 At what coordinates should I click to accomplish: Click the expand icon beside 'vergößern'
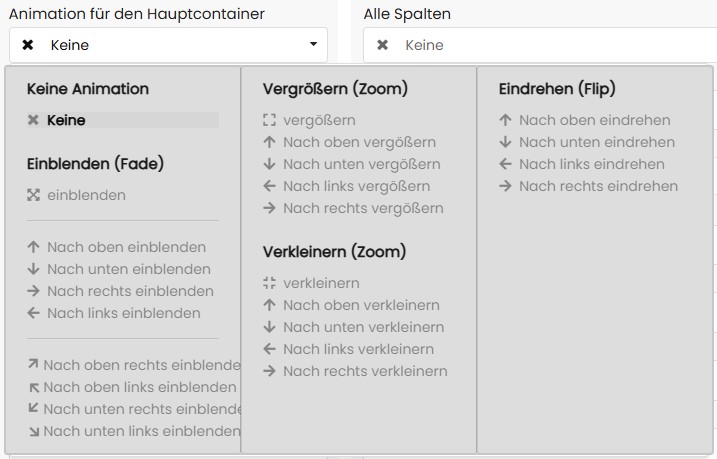point(269,120)
